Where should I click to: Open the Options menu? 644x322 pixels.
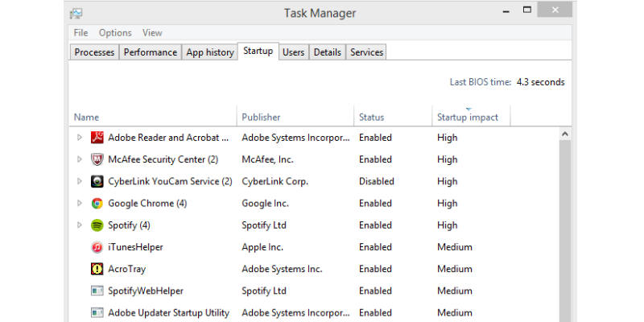pos(115,33)
